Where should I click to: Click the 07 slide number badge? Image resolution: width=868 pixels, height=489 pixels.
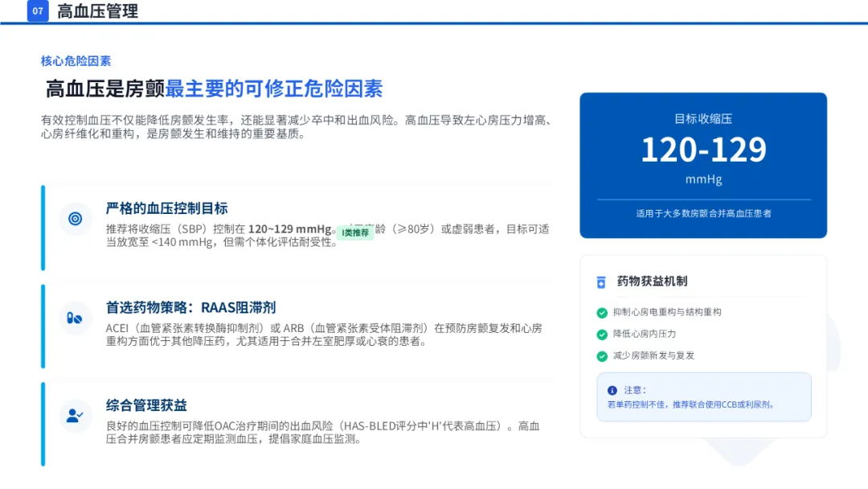click(38, 10)
